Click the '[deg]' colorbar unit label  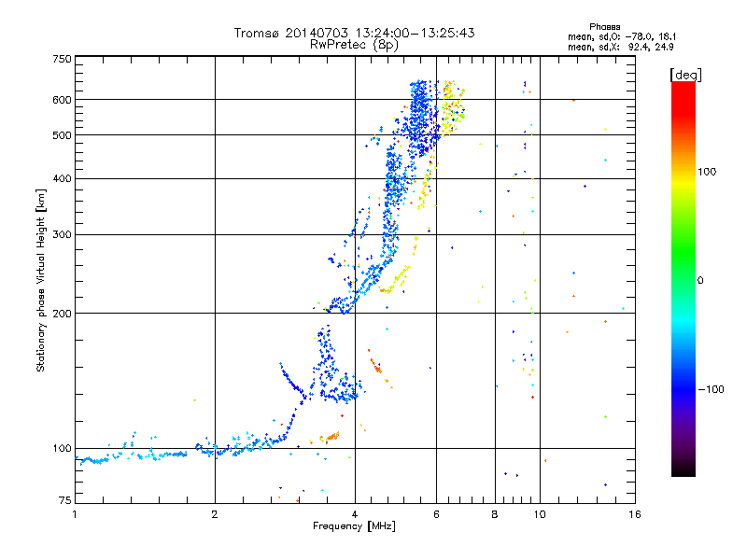pos(685,75)
